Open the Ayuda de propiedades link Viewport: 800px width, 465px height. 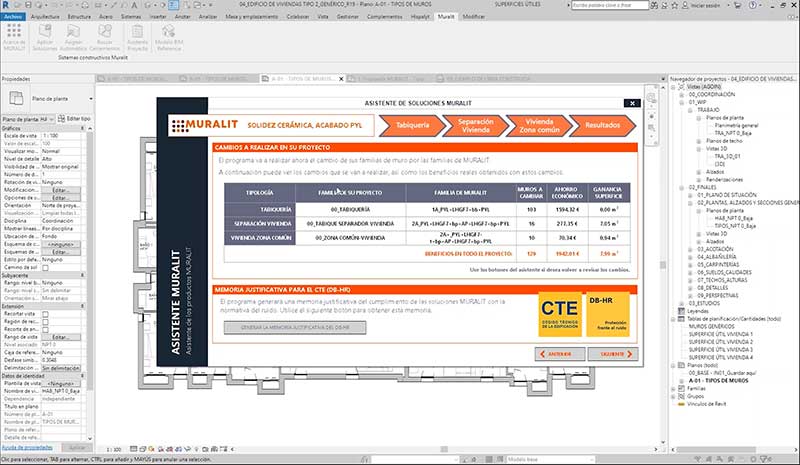point(27,448)
